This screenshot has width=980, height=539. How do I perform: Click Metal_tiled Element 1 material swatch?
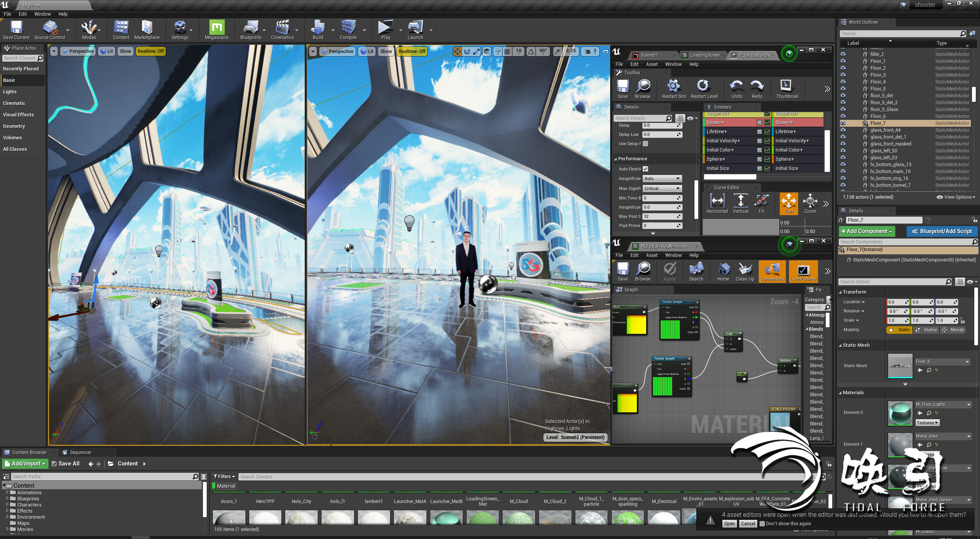[900, 445]
